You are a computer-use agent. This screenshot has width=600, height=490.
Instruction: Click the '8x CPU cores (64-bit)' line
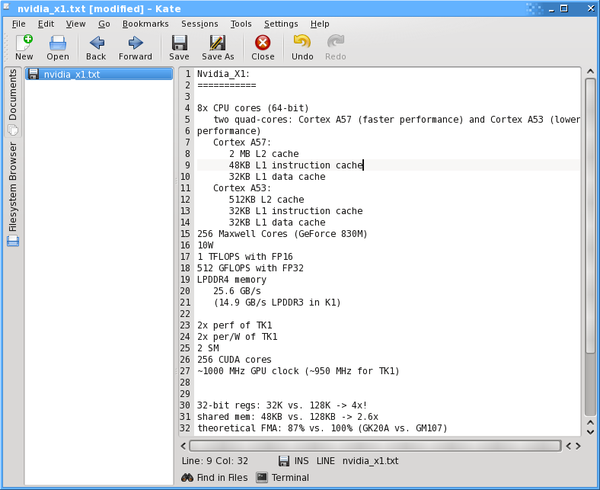[x=253, y=108]
